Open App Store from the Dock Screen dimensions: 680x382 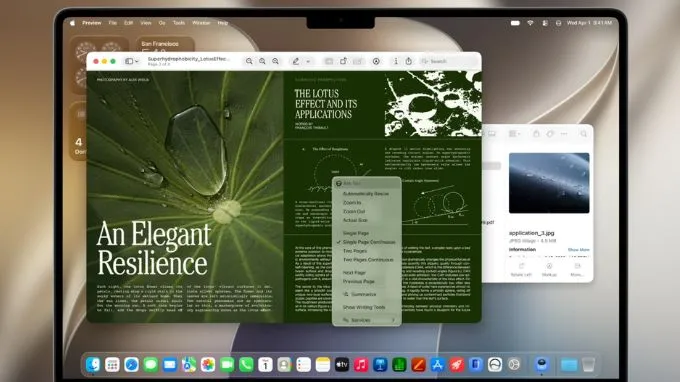click(x=437, y=365)
